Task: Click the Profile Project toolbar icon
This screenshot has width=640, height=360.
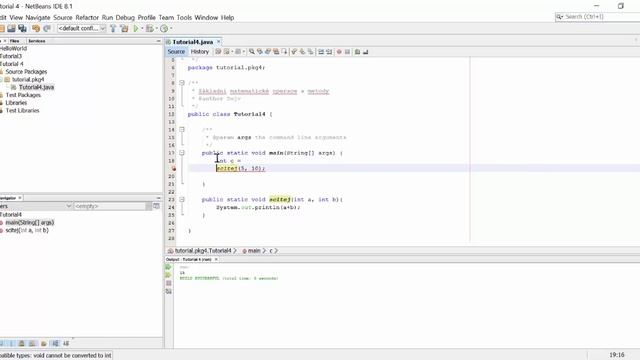Action: coord(164,28)
